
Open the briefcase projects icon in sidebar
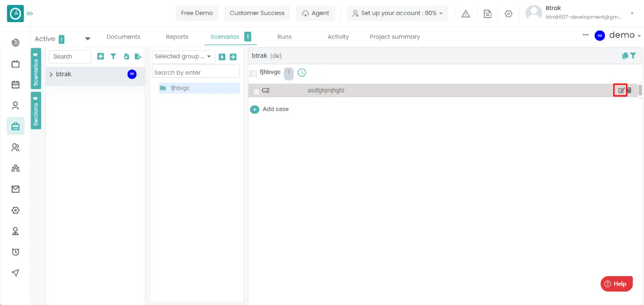[15, 127]
